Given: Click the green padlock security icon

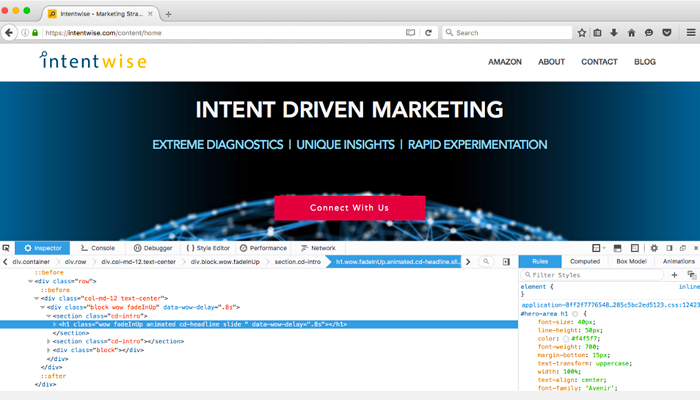Looking at the screenshot, I should 35,33.
